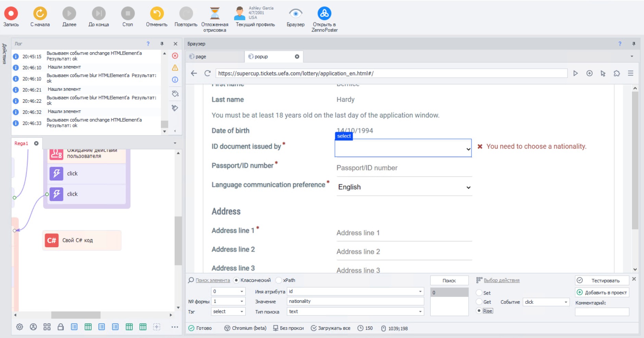Expand the ID document issued by dropdown

coord(403,148)
